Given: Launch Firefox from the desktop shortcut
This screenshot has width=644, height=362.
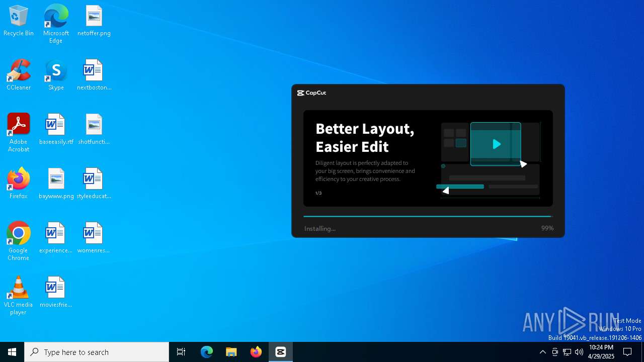Looking at the screenshot, I should click(x=19, y=184).
